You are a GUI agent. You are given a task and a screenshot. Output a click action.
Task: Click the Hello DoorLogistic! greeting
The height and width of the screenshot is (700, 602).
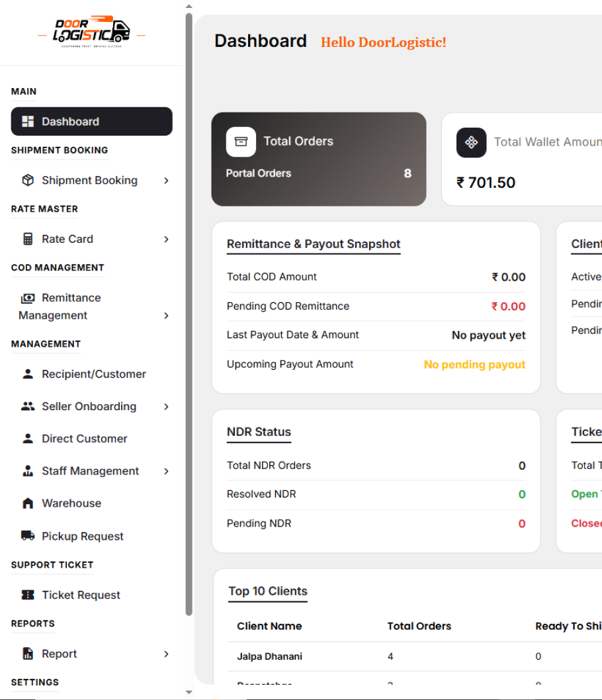pyautogui.click(x=383, y=42)
